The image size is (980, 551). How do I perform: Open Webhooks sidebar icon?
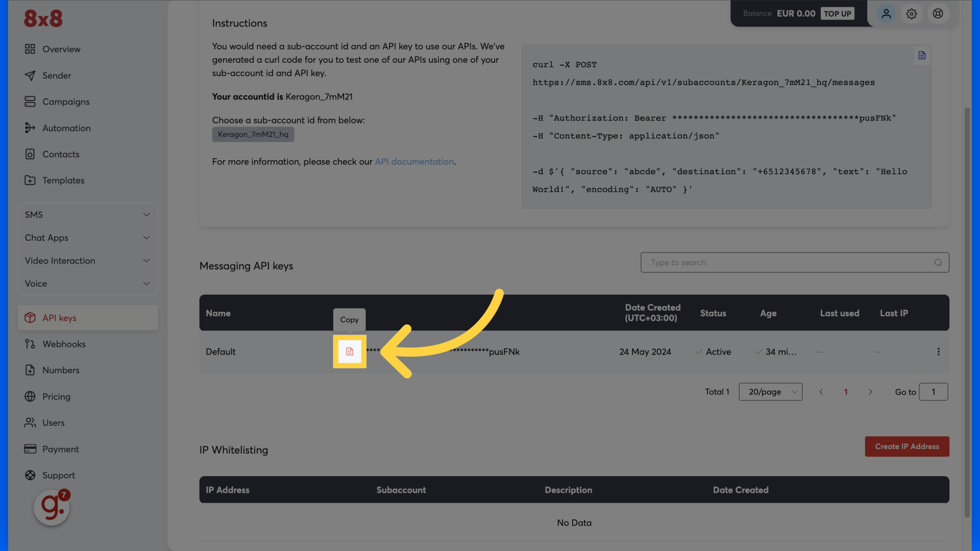30,344
